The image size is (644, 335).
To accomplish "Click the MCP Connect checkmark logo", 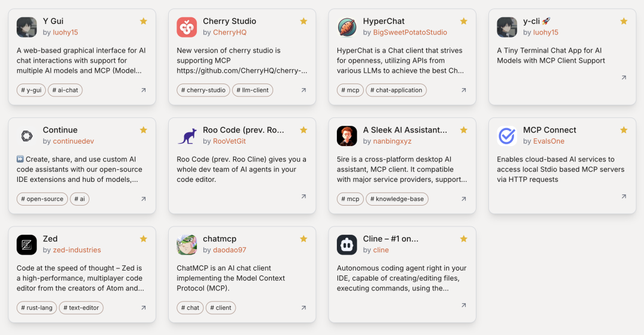I will 507,136.
